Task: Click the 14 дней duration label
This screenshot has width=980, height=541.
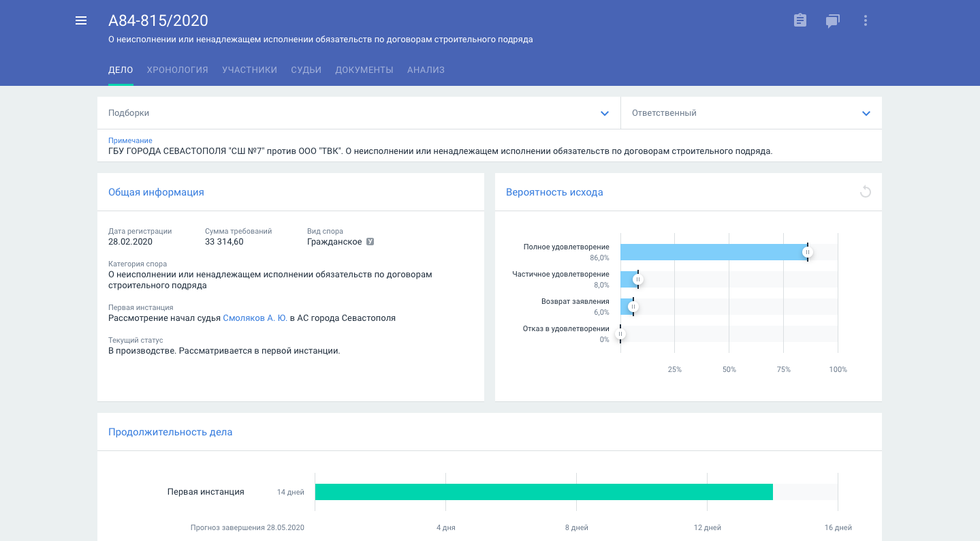Action: click(291, 492)
